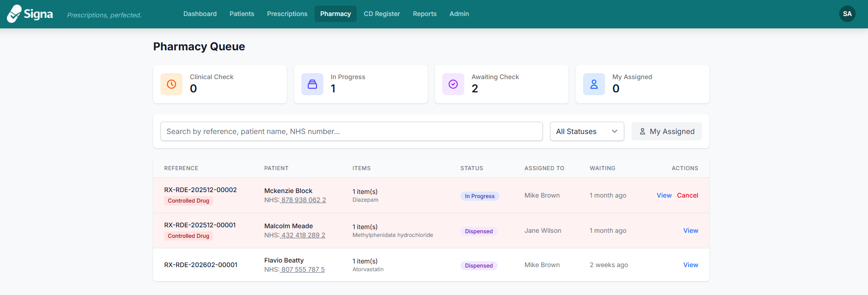Click the Awaiting Check checkmark icon
The image size is (868, 295).
[453, 84]
